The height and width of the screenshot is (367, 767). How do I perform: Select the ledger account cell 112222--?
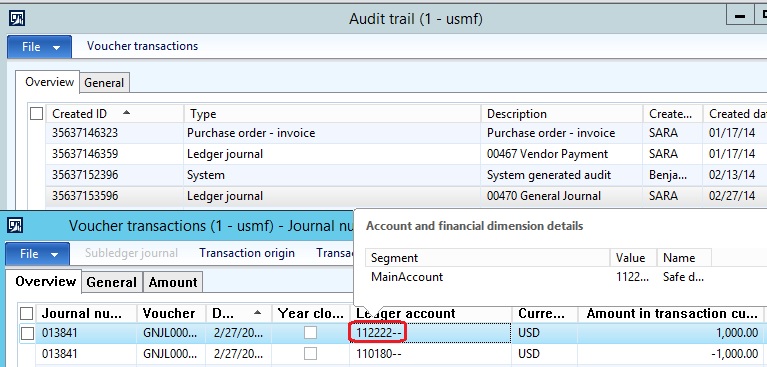click(x=430, y=333)
